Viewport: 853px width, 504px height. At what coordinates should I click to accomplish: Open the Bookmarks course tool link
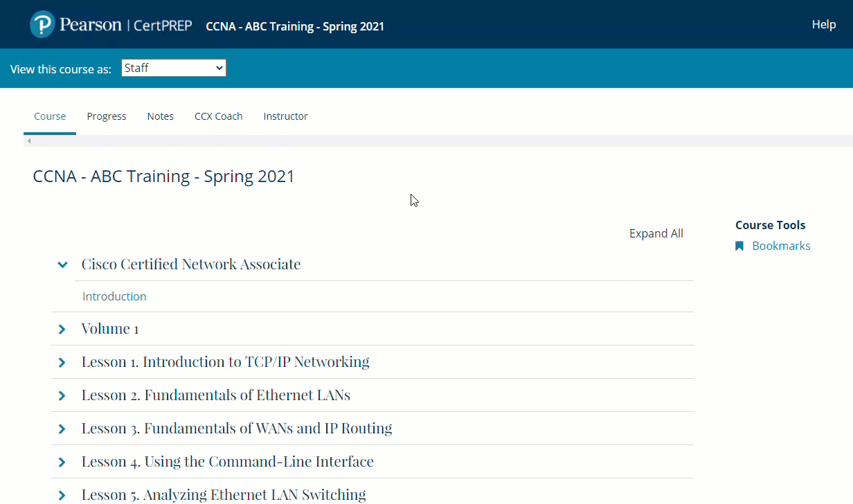coord(781,246)
